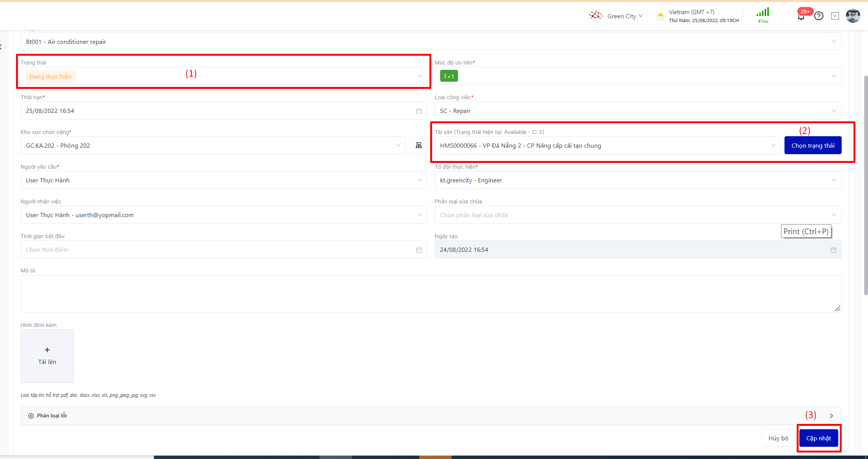The width and height of the screenshot is (868, 459).
Task: Click the Phân loại lỗi circle icon
Action: (31, 416)
